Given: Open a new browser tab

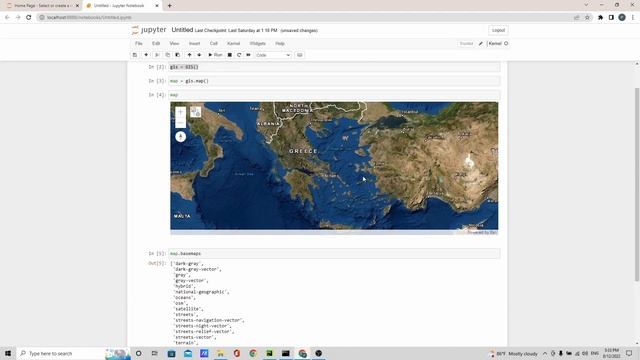Looking at the screenshot, I should click(x=169, y=6).
